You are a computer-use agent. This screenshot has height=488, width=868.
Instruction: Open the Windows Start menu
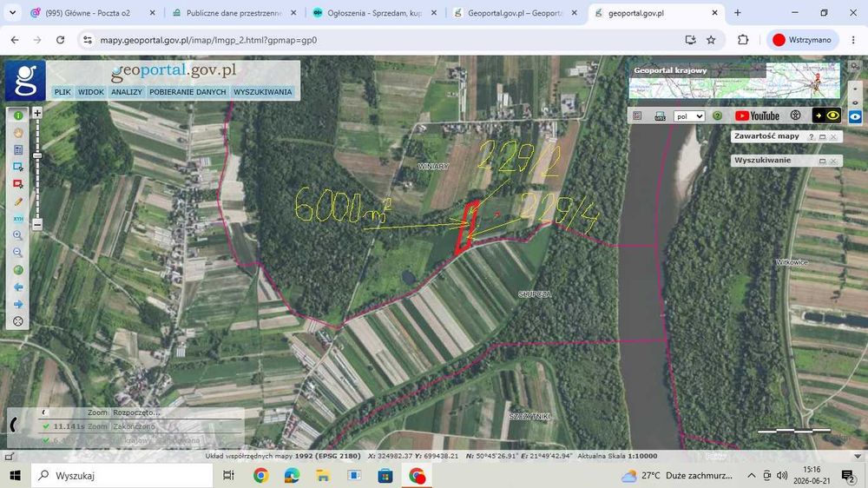coord(15,475)
